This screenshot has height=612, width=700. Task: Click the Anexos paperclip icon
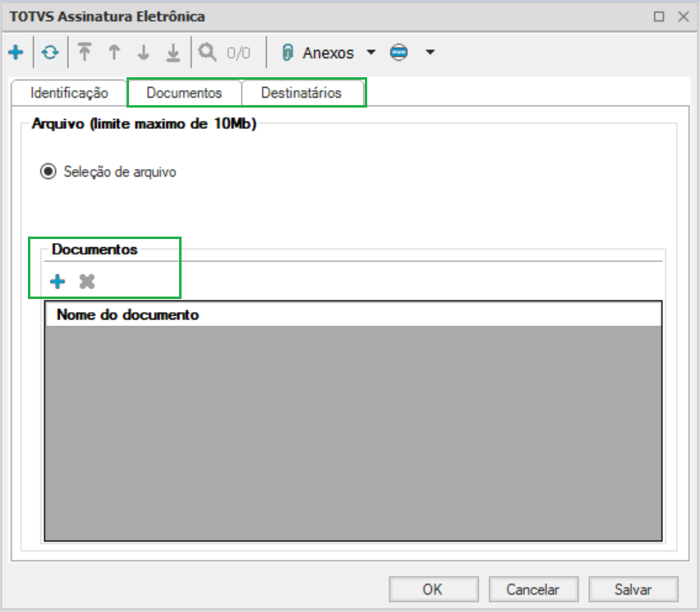click(x=288, y=53)
